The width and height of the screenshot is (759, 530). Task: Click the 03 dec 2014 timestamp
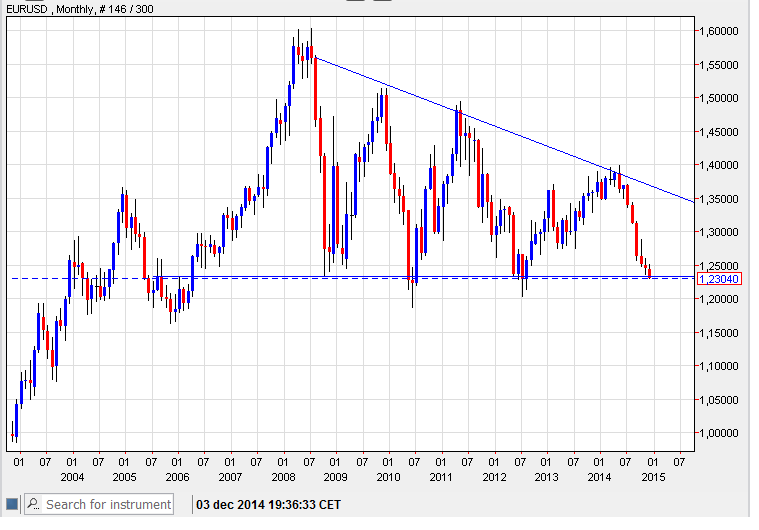click(268, 504)
